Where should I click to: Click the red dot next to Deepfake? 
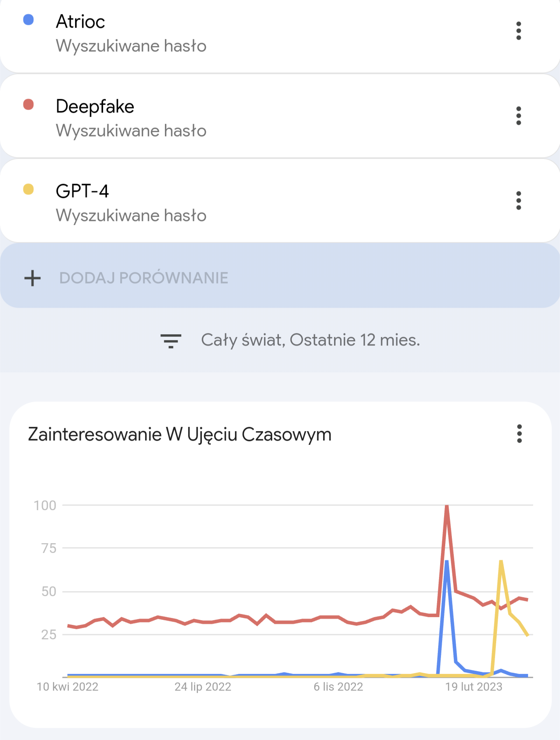pyautogui.click(x=28, y=105)
